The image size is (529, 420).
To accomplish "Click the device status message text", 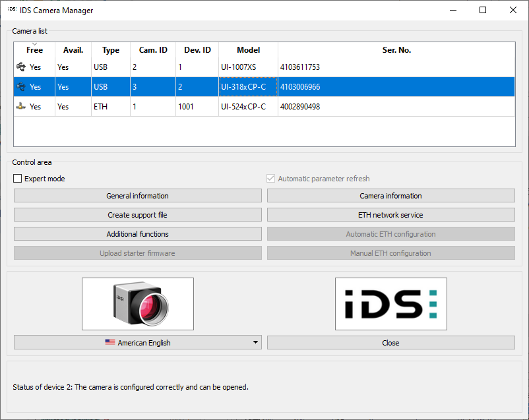I will (x=131, y=387).
